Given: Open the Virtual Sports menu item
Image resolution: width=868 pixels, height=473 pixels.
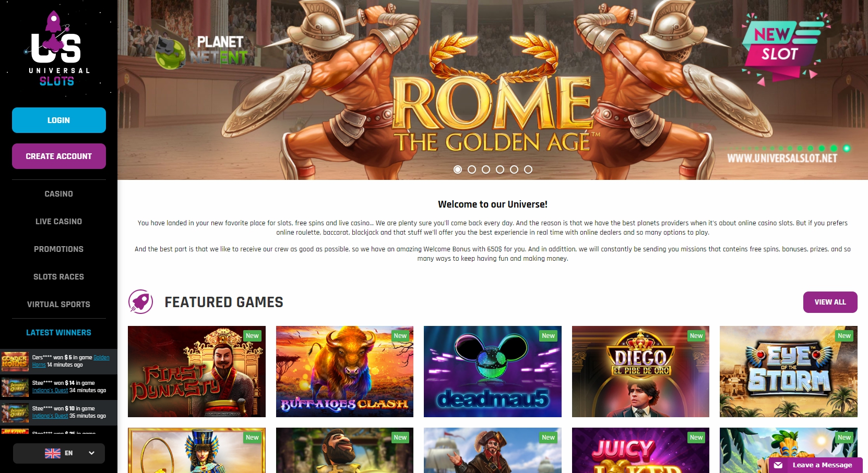Looking at the screenshot, I should 58,305.
